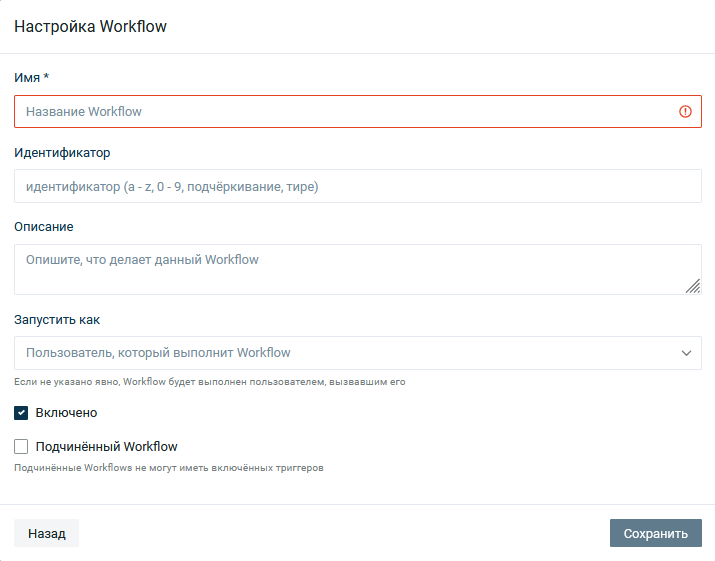Image resolution: width=715 pixels, height=561 pixels.
Task: Click the textarea resize handle icon
Action: click(693, 286)
